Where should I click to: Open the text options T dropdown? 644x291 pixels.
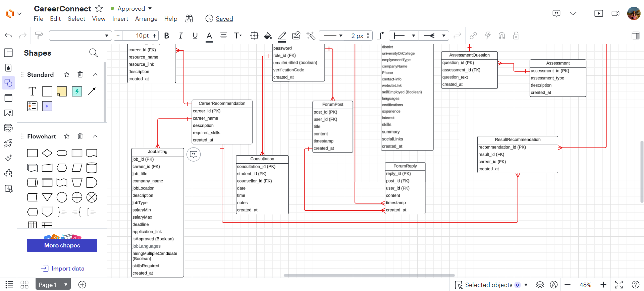click(238, 36)
